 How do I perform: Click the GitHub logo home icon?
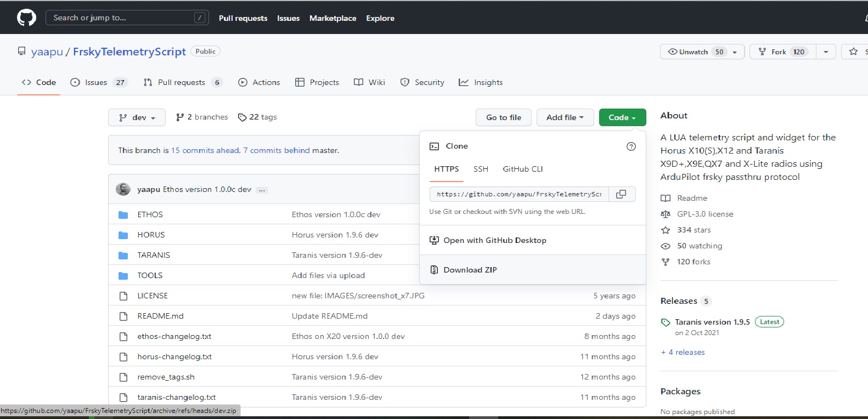pyautogui.click(x=26, y=18)
